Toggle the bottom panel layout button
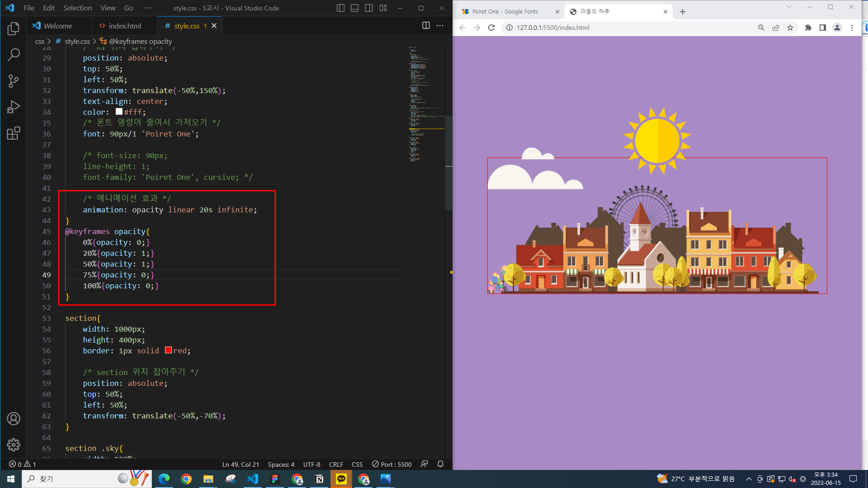This screenshot has width=868, height=488. click(355, 8)
